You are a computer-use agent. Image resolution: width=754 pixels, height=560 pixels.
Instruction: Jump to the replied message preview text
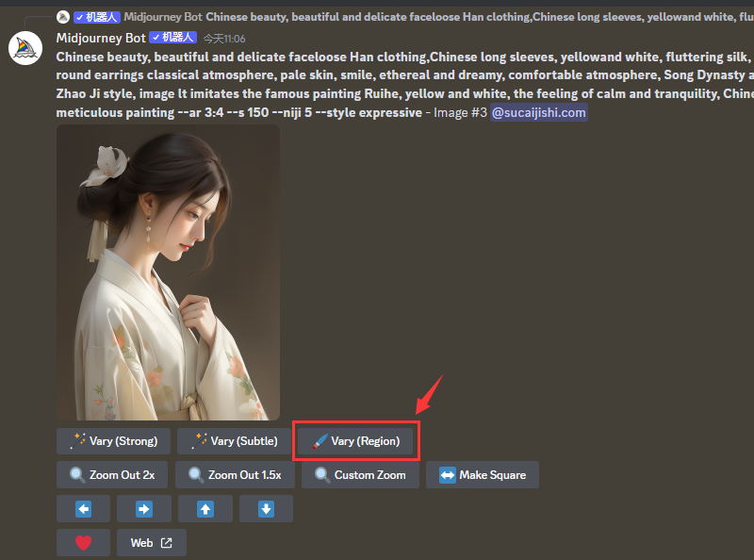click(480, 17)
